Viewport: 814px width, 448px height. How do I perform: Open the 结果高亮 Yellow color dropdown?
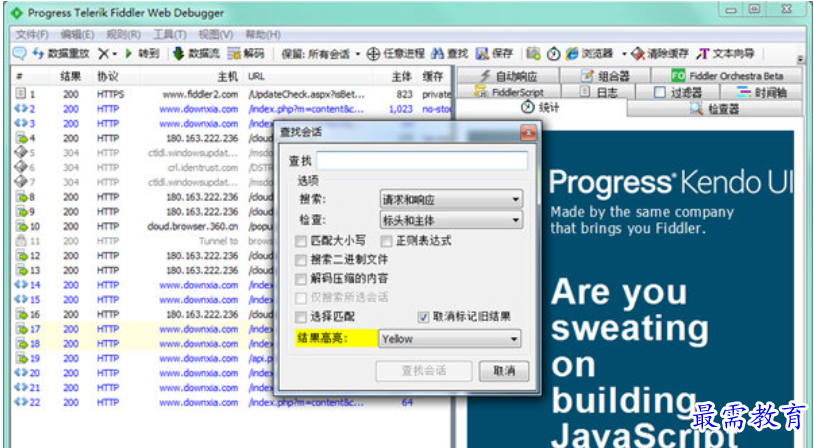tap(450, 339)
